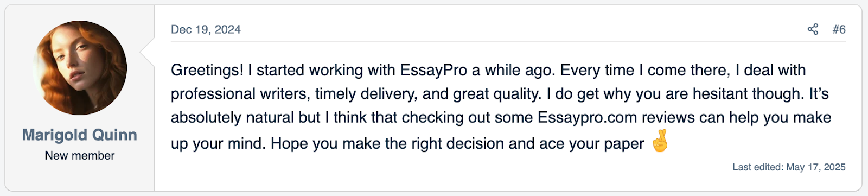
Task: Click the word EssayPro in first line
Action: tap(433, 71)
